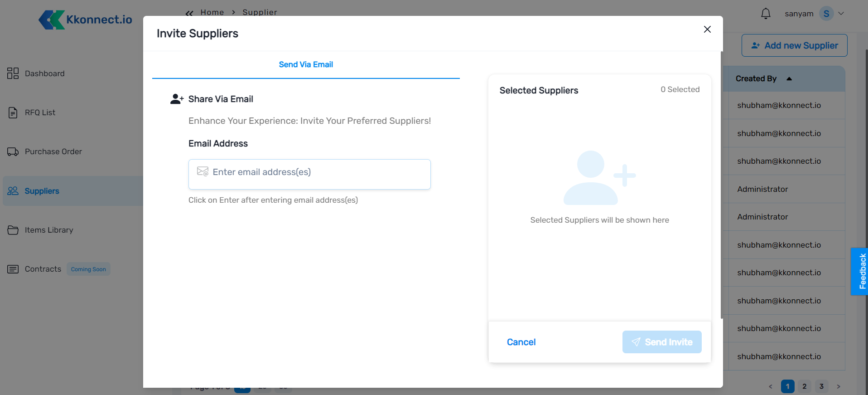
Task: Click the Suppliers people icon
Action: point(13,191)
